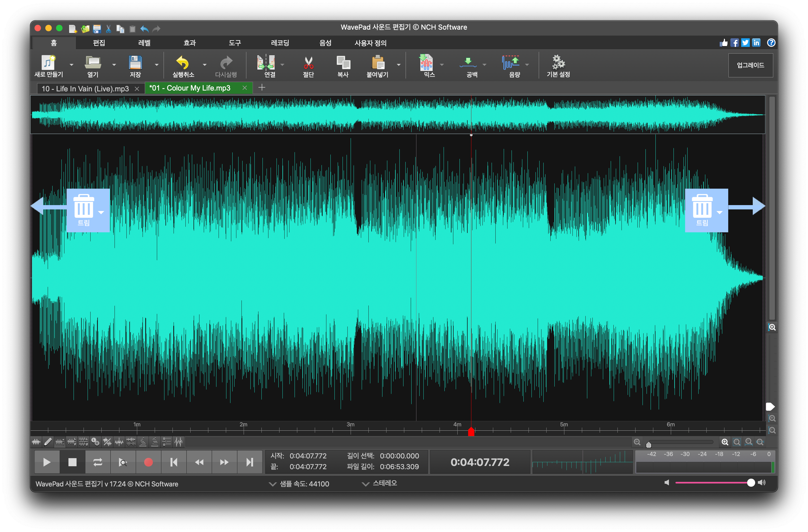Start recording with red button
The height and width of the screenshot is (532, 808).
point(148,462)
